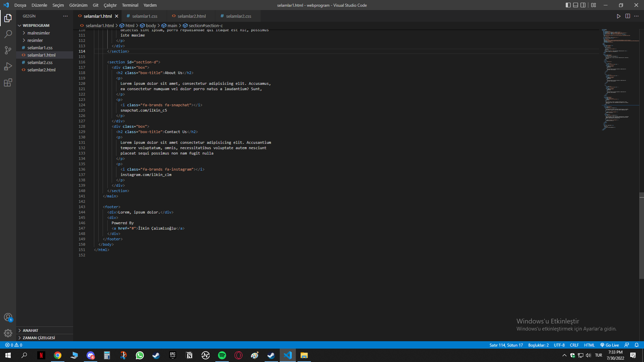Select selamlar1.html in explorer tree
Viewport: 644px width, 362px height.
click(45, 55)
